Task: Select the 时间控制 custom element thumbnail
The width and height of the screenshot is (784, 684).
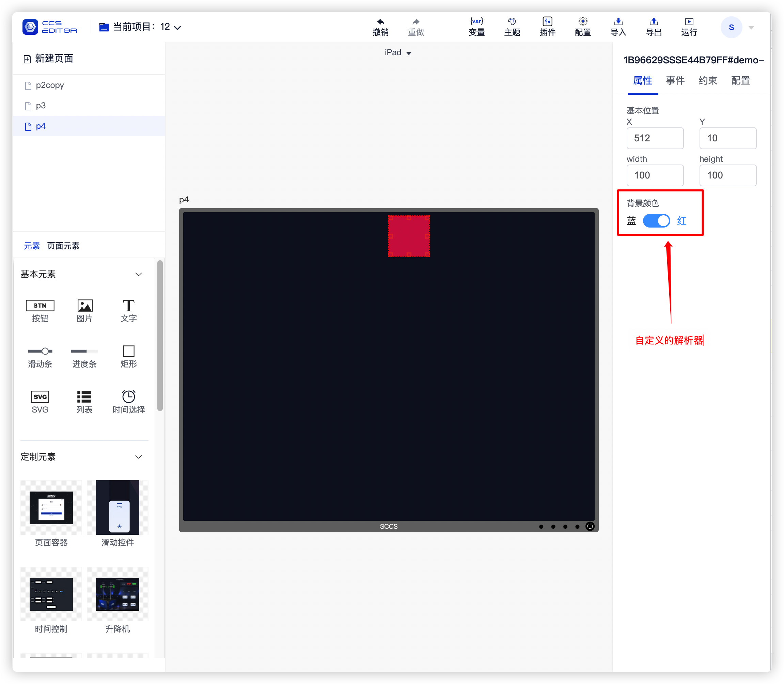Action: [51, 594]
